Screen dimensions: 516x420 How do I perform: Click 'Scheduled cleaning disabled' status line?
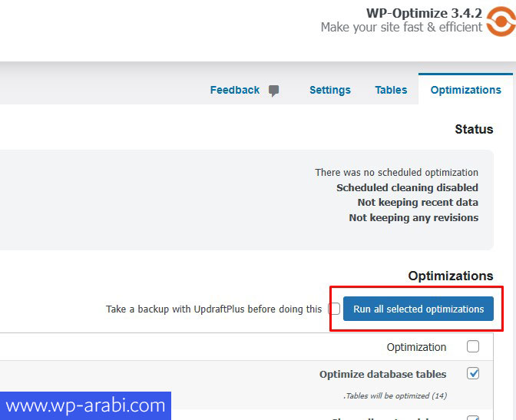click(408, 187)
